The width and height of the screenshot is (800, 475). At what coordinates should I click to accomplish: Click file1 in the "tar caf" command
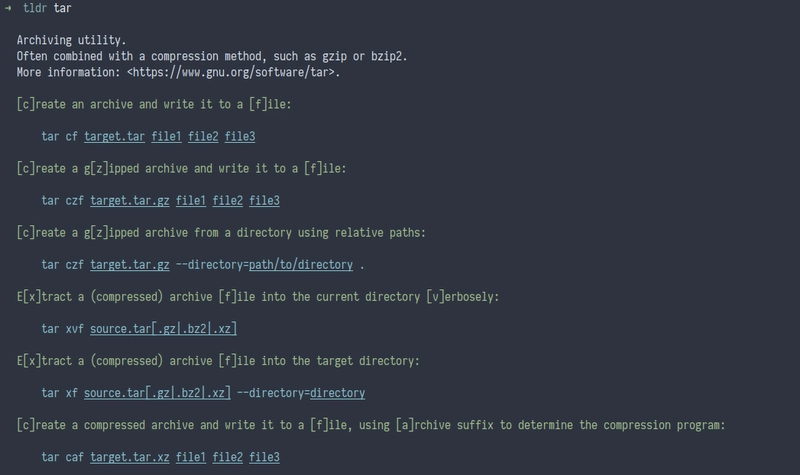pos(191,457)
